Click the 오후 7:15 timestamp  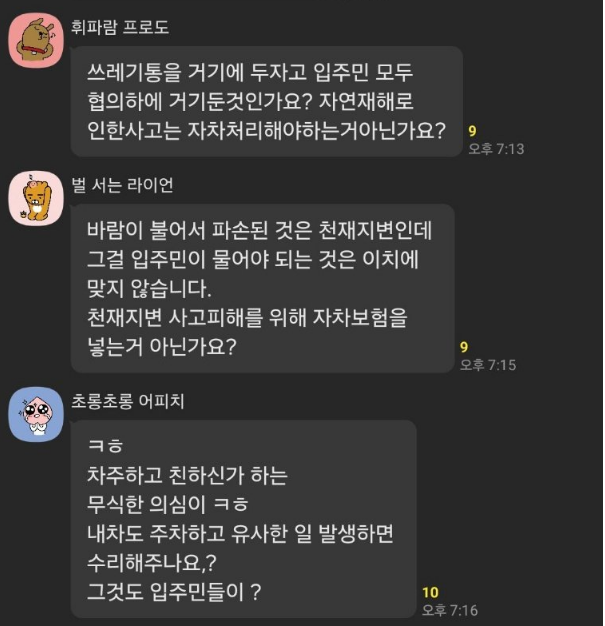(488, 365)
